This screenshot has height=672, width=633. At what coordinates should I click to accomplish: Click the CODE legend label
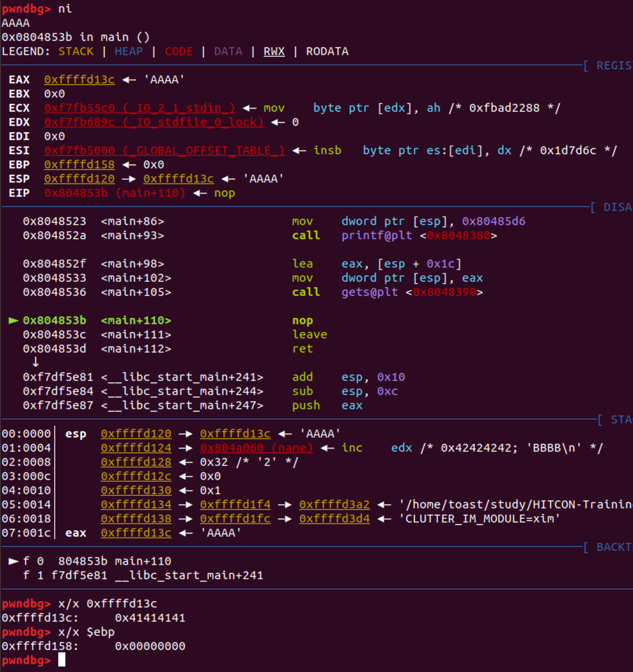[178, 51]
